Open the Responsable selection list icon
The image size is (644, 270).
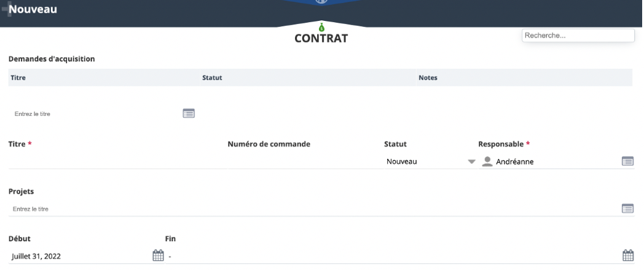(627, 161)
